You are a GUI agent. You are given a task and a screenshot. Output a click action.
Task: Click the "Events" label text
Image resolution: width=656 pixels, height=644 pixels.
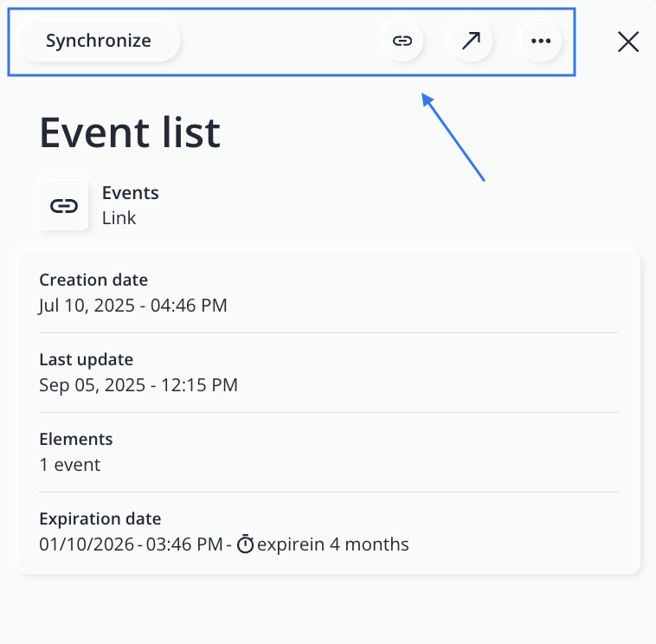pyautogui.click(x=130, y=193)
